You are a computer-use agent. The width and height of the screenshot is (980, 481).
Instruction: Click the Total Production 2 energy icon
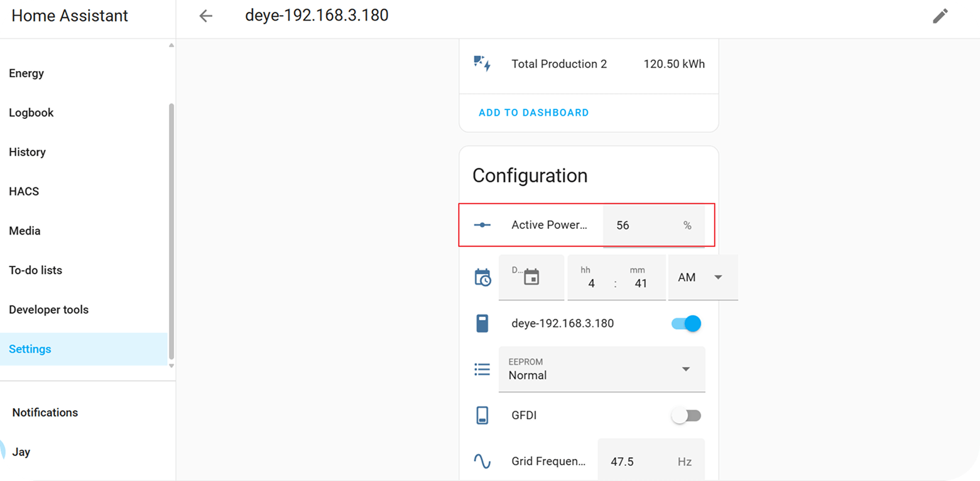pyautogui.click(x=482, y=64)
